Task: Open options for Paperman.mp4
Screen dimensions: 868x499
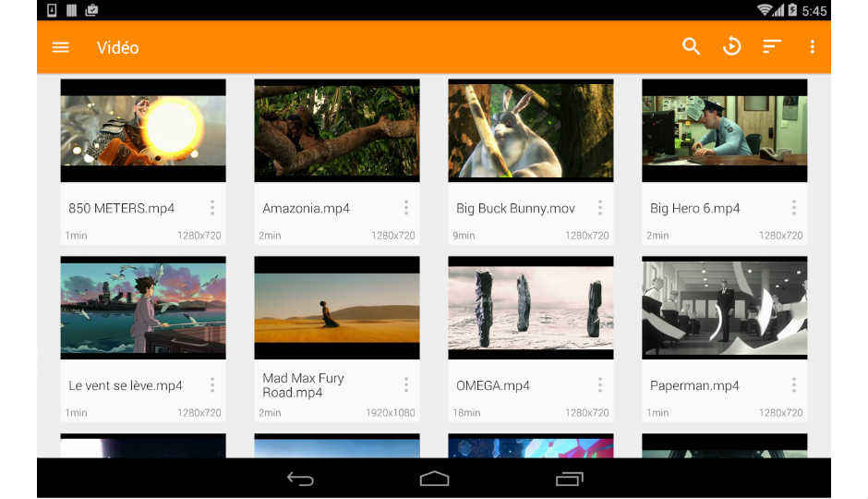Action: [x=794, y=385]
